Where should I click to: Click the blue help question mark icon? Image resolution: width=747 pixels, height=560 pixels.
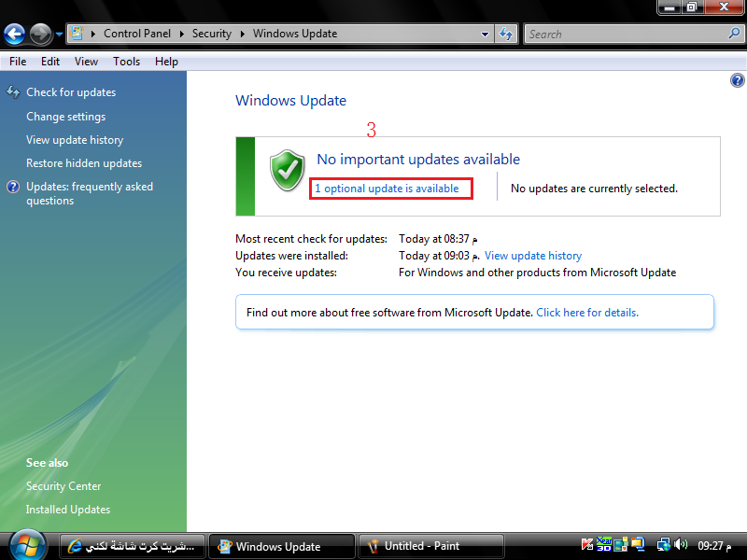tap(737, 80)
